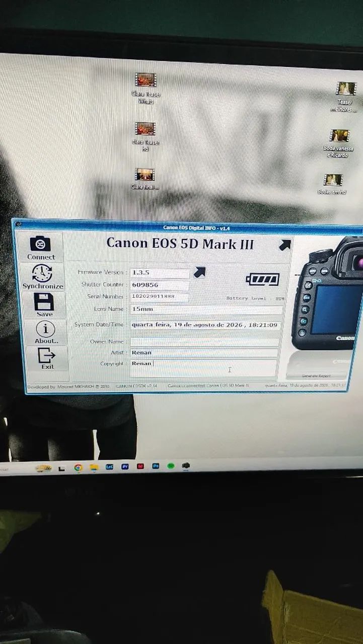The image size is (363, 644).
Task: Exit the Canon EOS Digital Info app
Action: [47, 359]
